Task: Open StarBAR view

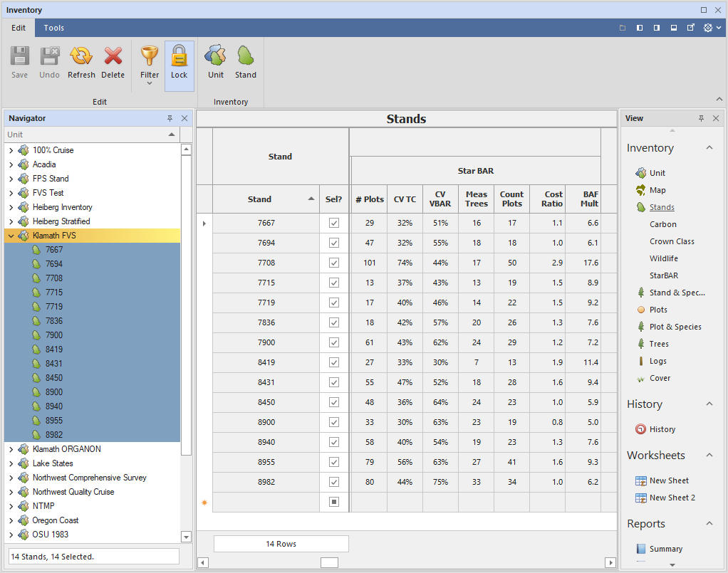Action: 663,275
